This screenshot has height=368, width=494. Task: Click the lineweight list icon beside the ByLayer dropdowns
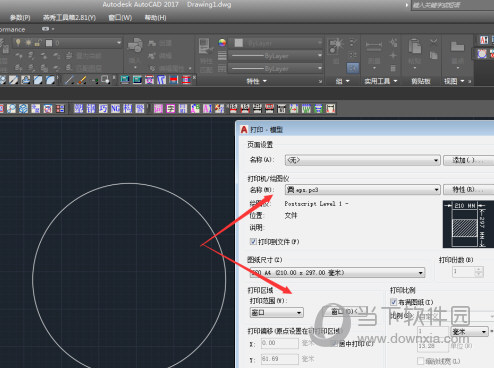(x=222, y=55)
